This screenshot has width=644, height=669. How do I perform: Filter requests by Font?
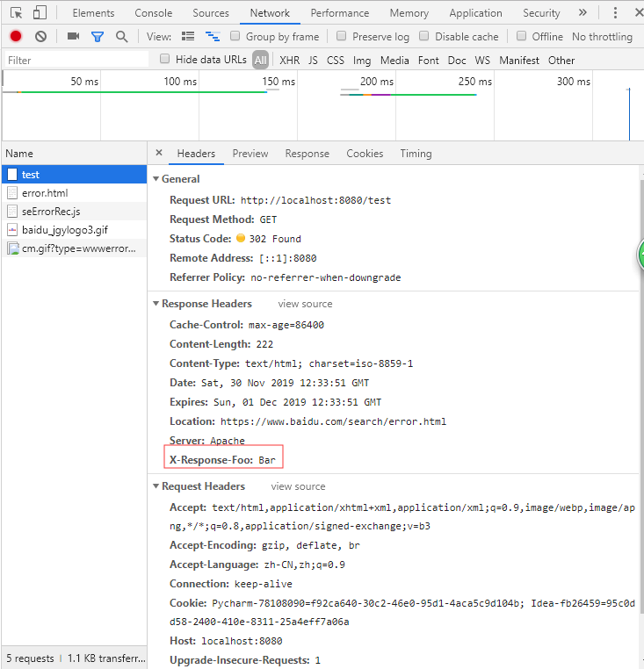pyautogui.click(x=429, y=61)
